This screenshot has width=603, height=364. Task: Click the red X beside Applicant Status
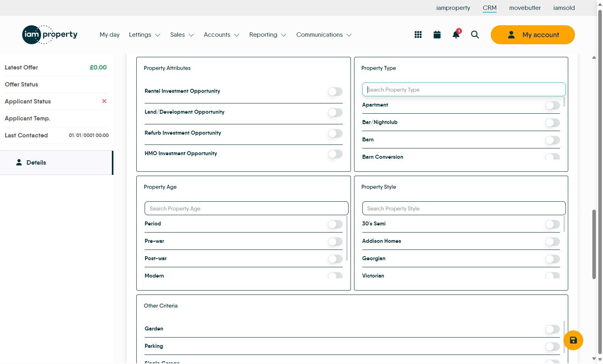coord(104,101)
